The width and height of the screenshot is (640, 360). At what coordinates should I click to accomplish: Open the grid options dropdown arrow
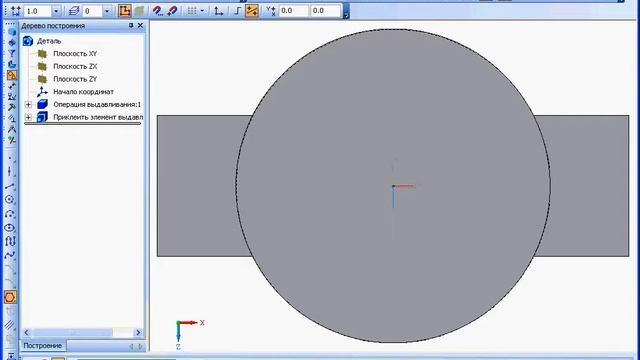click(202, 11)
